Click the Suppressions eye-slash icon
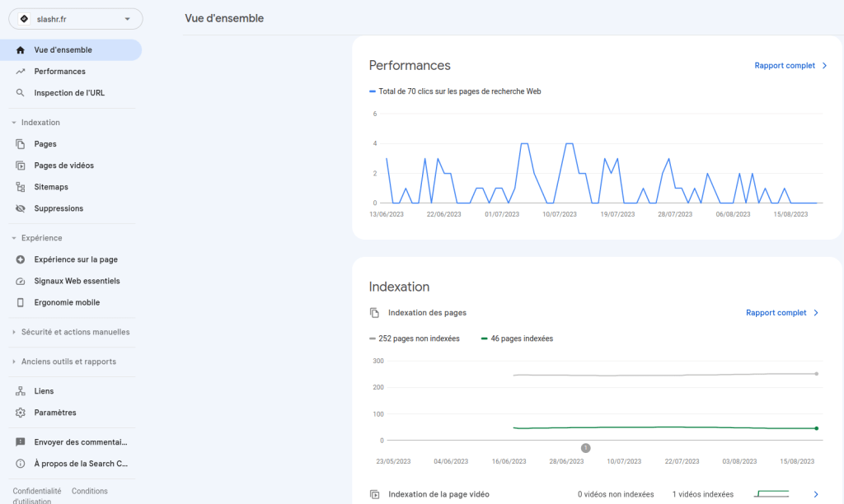 [x=21, y=208]
